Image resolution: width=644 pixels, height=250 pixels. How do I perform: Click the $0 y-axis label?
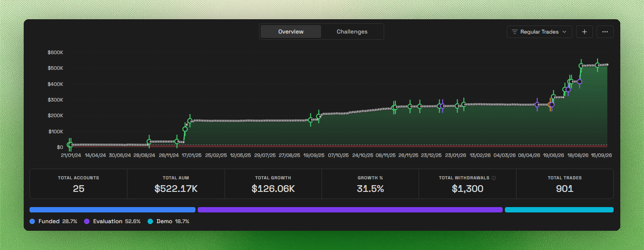click(60, 147)
